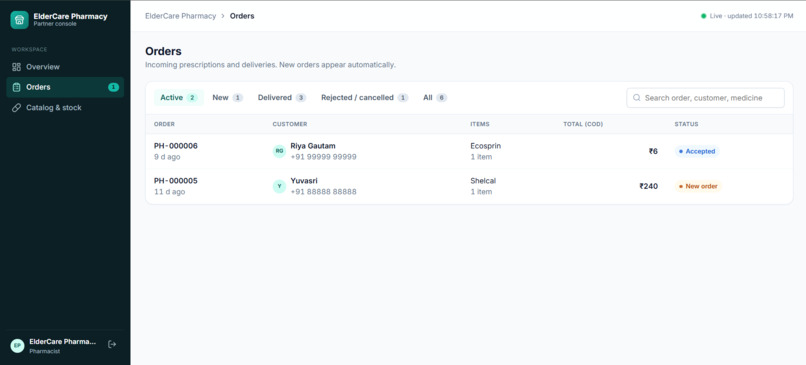This screenshot has width=806, height=365.
Task: Click phone number +91 88888 88888
Action: (323, 192)
